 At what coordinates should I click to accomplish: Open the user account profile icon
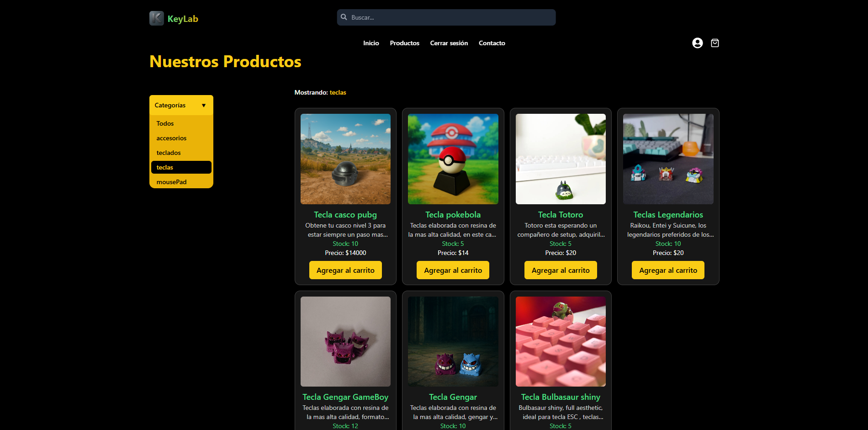click(x=697, y=43)
